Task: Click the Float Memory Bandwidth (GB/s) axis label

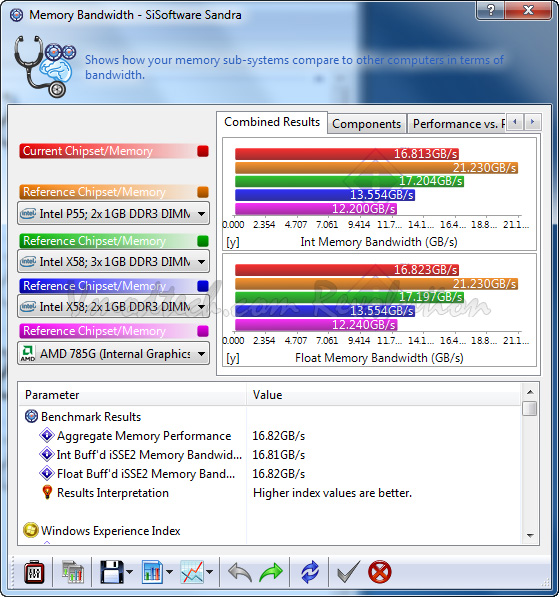Action: [379, 358]
